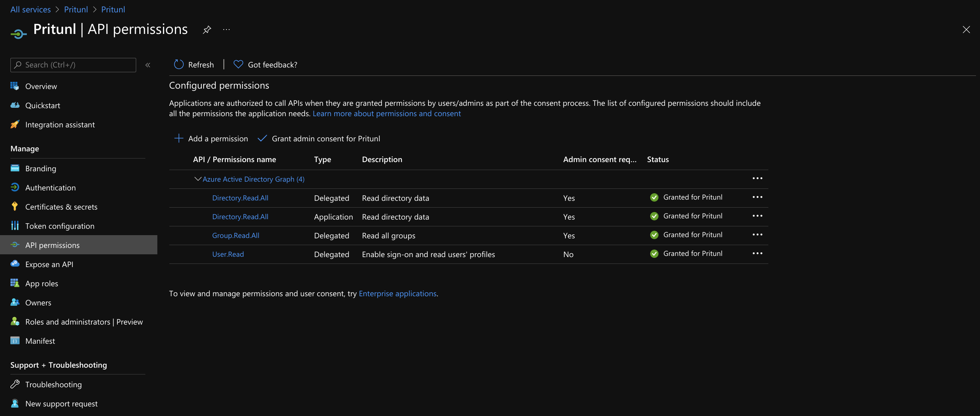Pin the Pritunl API permissions page
The width and height of the screenshot is (980, 416).
tap(207, 30)
